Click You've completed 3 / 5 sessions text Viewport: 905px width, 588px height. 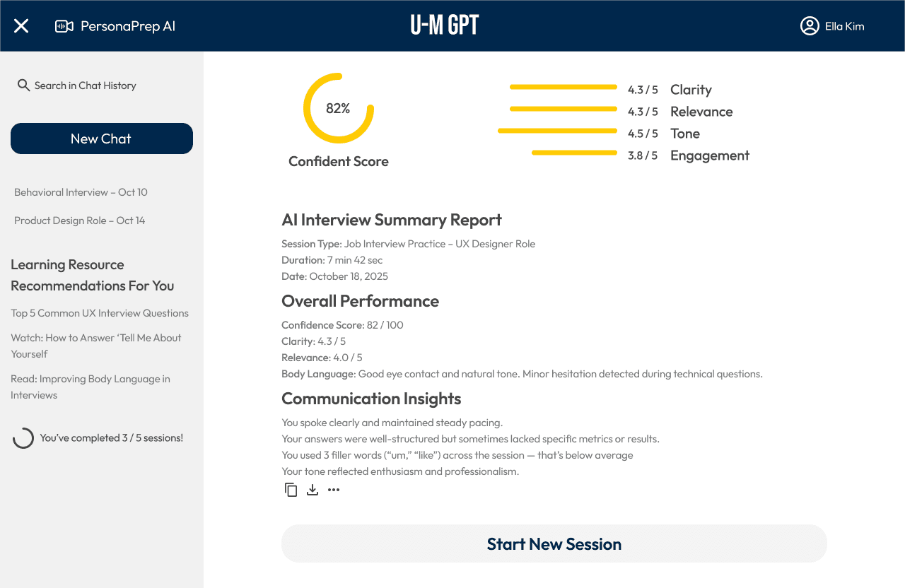[112, 438]
